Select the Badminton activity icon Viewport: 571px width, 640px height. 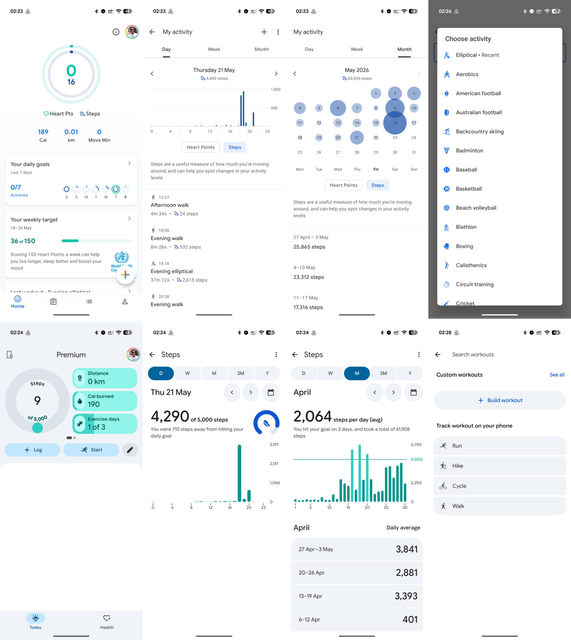[x=447, y=151]
